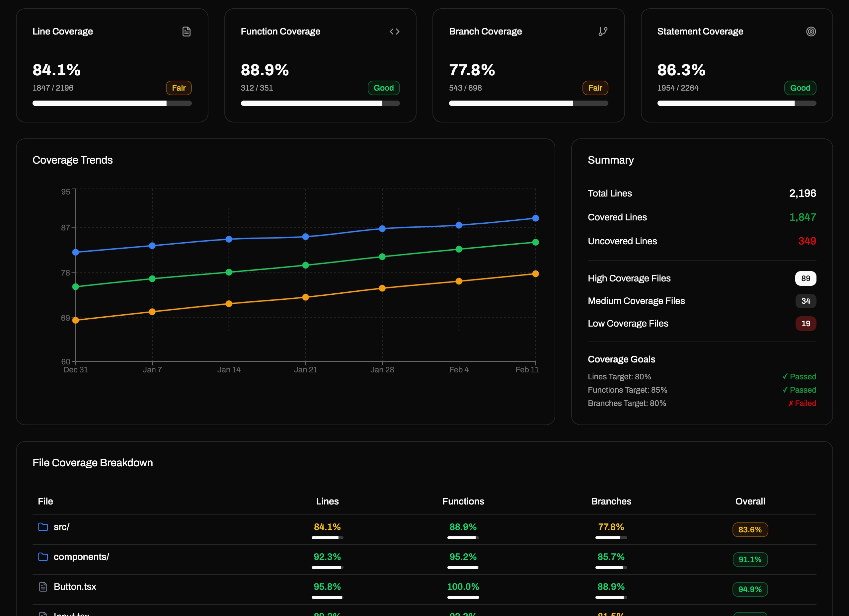849x616 pixels.
Task: Sort by the Lines column header
Action: pyautogui.click(x=327, y=501)
